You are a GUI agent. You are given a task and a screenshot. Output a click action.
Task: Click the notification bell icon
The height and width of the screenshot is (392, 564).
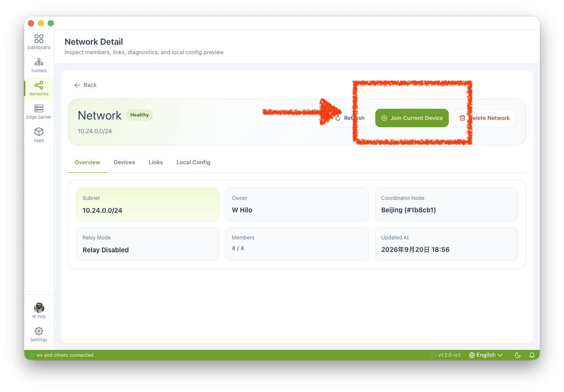tap(532, 355)
